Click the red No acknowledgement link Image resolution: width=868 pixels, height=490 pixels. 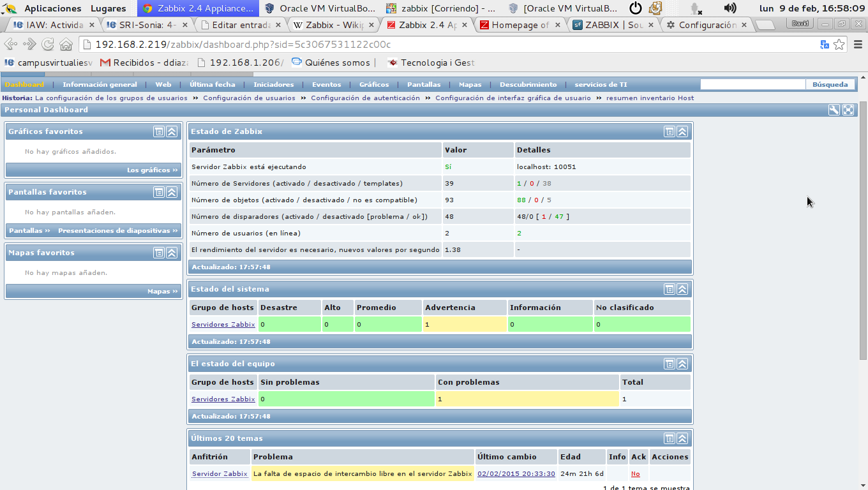tap(635, 474)
